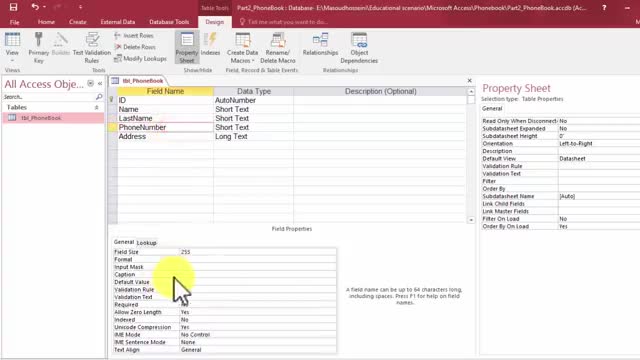Select tbl_PhoneBook in navigation pane

click(x=53, y=118)
